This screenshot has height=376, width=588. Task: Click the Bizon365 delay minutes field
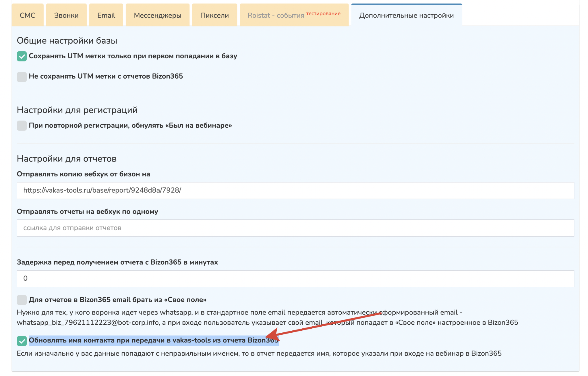295,278
